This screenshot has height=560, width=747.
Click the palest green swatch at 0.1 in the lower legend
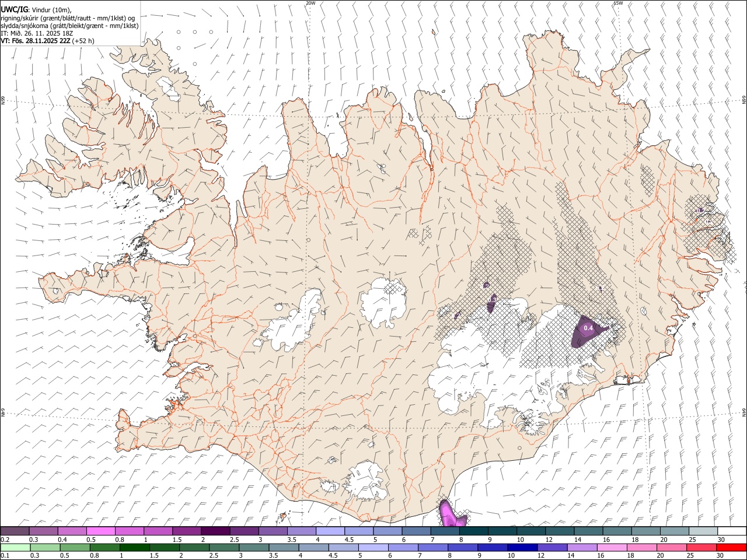pos(15,547)
